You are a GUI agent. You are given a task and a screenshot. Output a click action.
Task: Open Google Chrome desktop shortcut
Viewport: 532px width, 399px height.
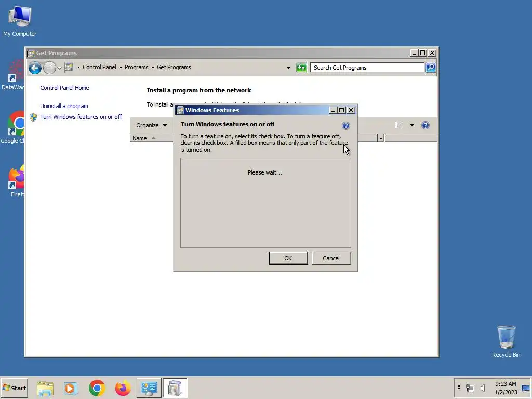13,127
